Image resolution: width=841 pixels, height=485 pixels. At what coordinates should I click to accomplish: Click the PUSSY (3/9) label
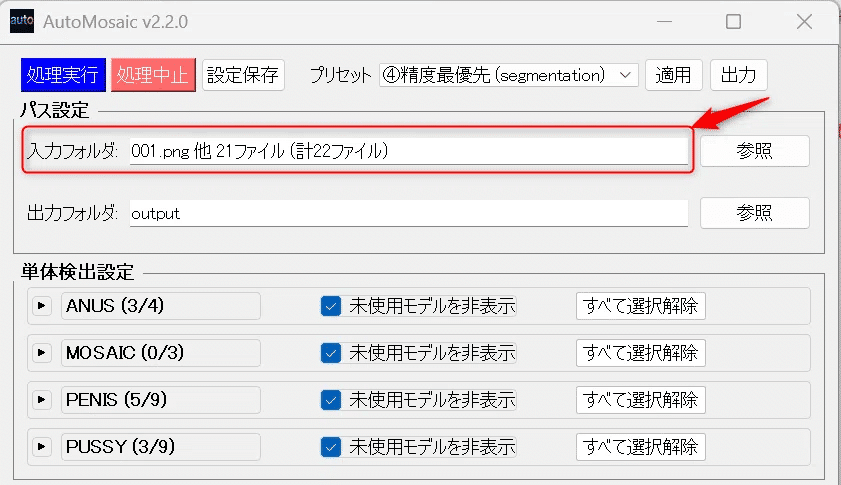coord(161,447)
